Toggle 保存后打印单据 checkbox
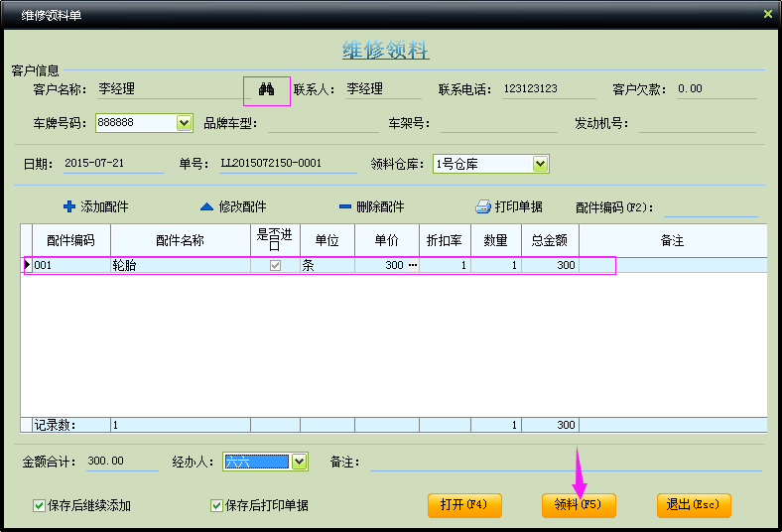Image resolution: width=782 pixels, height=532 pixels. [216, 505]
